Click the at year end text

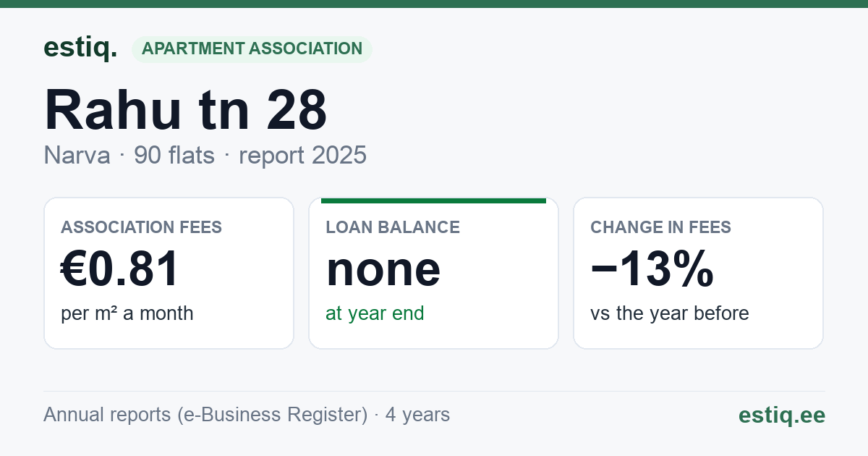tap(375, 313)
